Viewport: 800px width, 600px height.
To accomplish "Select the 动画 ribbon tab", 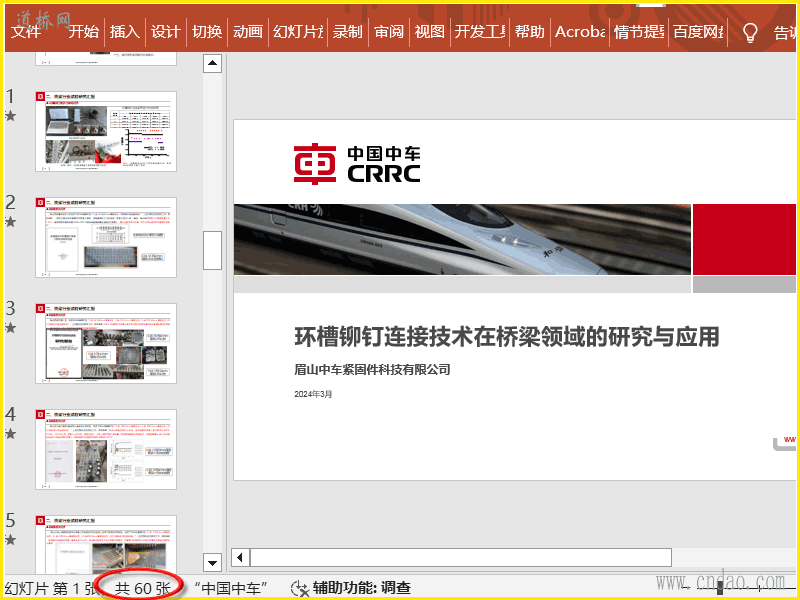I will (247, 32).
